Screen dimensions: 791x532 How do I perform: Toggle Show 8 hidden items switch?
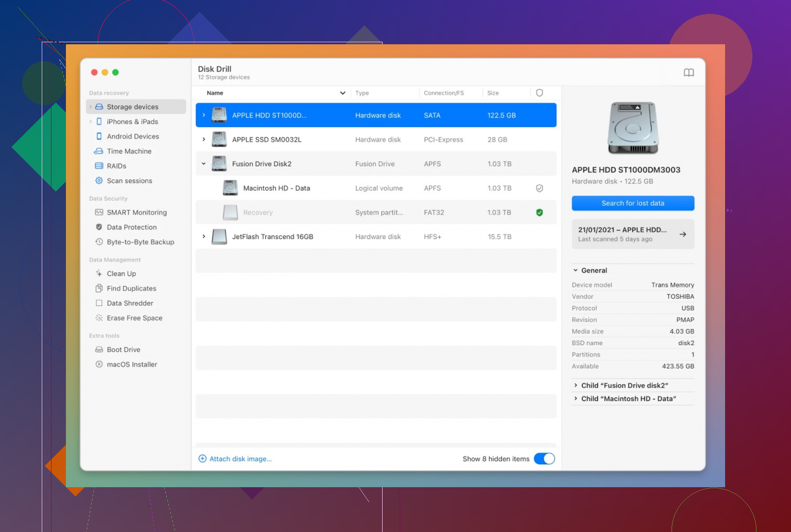(544, 459)
